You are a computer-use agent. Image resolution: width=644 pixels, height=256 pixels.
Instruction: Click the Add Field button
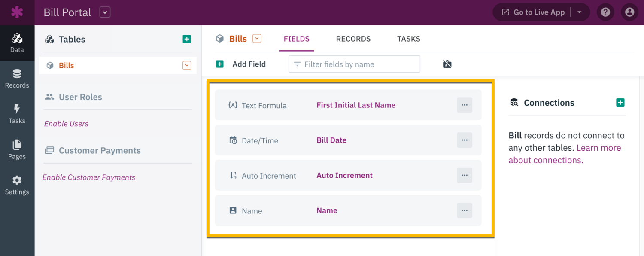[x=241, y=64]
